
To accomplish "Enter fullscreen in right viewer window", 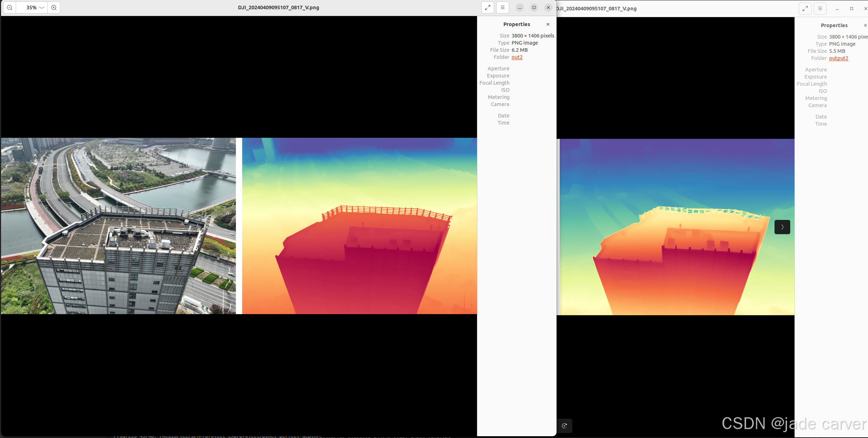I will (805, 9).
